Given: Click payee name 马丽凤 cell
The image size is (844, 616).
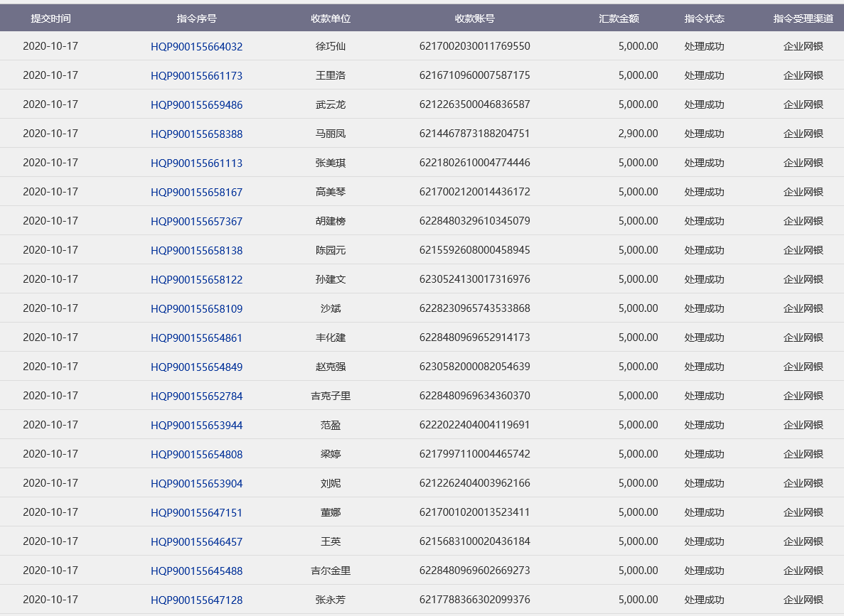Looking at the screenshot, I should [331, 134].
